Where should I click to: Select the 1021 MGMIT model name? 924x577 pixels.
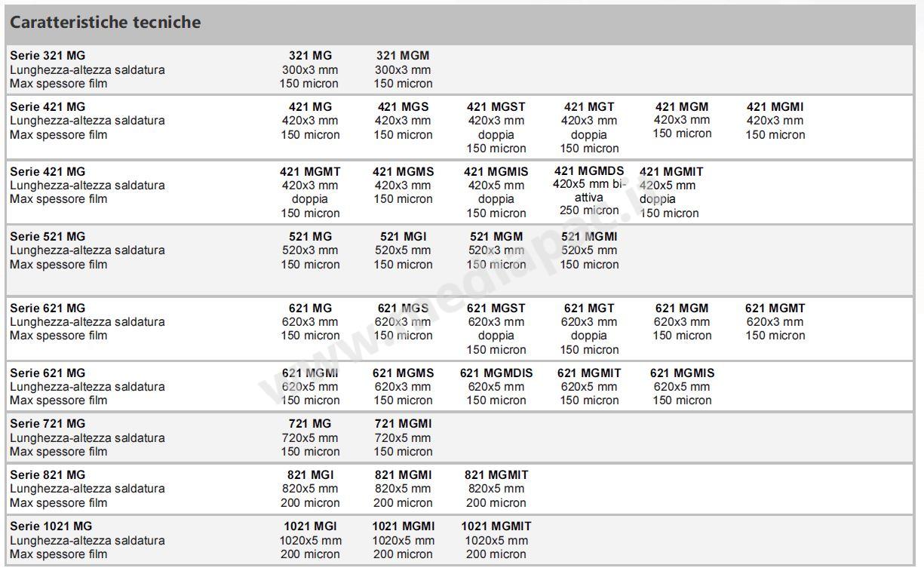pyautogui.click(x=496, y=526)
